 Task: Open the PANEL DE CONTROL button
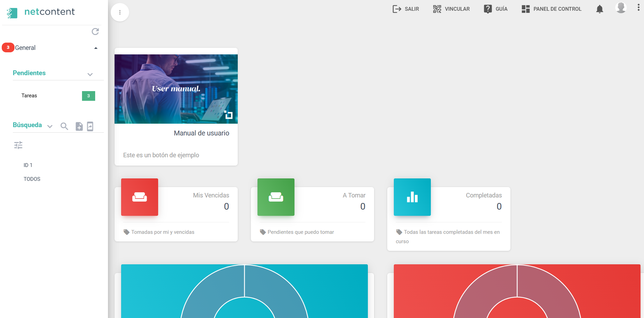pyautogui.click(x=551, y=9)
